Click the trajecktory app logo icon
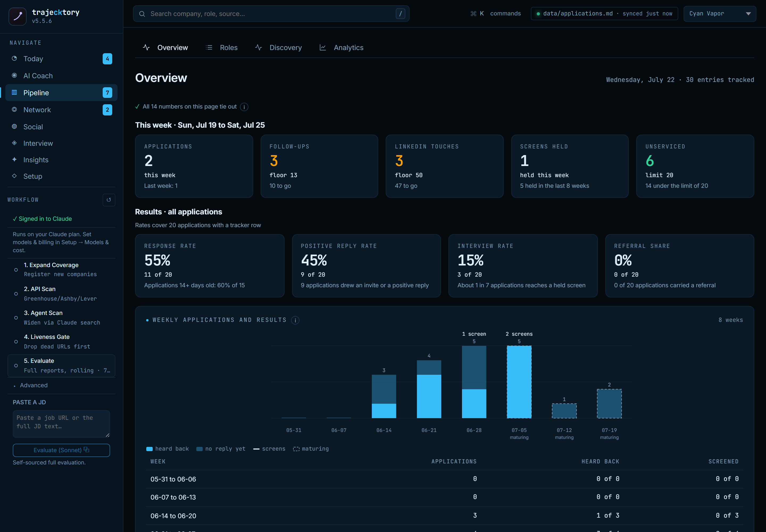 point(17,16)
